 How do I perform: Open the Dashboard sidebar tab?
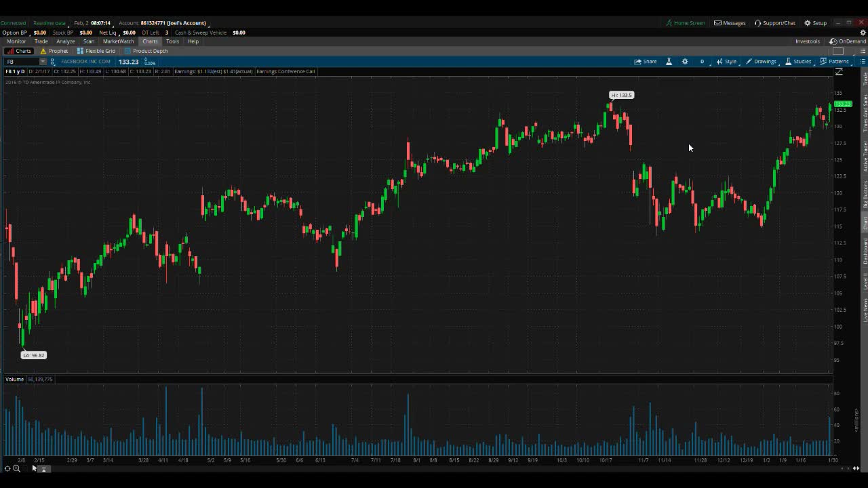[x=865, y=251]
